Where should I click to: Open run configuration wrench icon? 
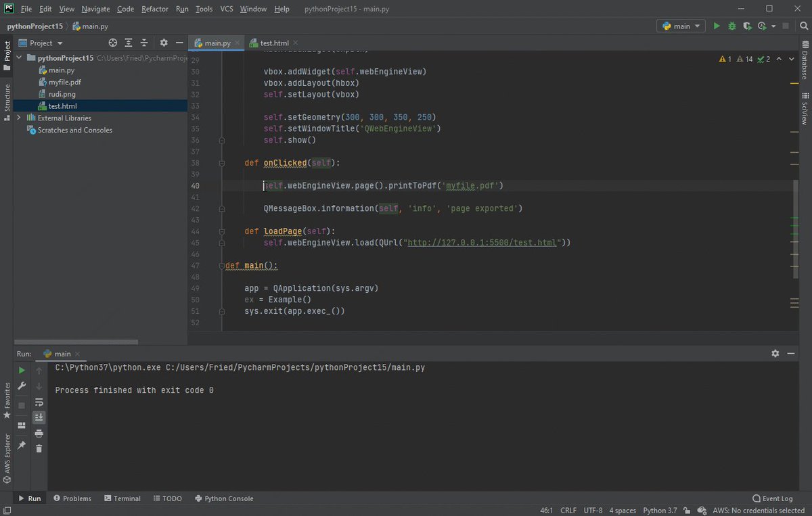(x=22, y=386)
